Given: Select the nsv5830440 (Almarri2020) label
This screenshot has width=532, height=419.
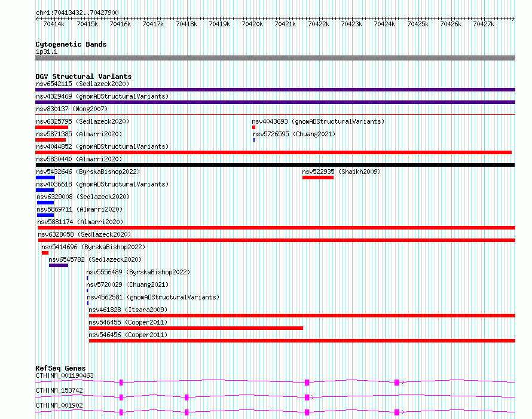Looking at the screenshot, I should click(79, 159).
